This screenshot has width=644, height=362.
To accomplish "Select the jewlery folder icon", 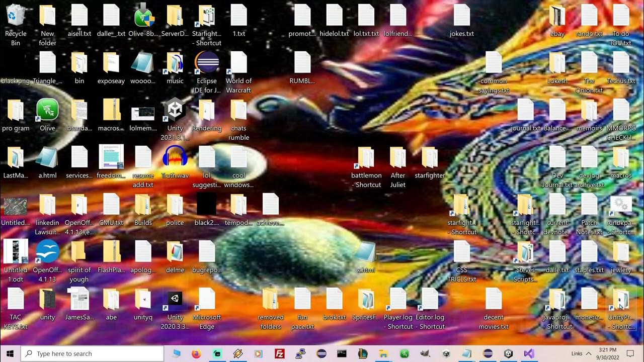I will click(x=621, y=252).
